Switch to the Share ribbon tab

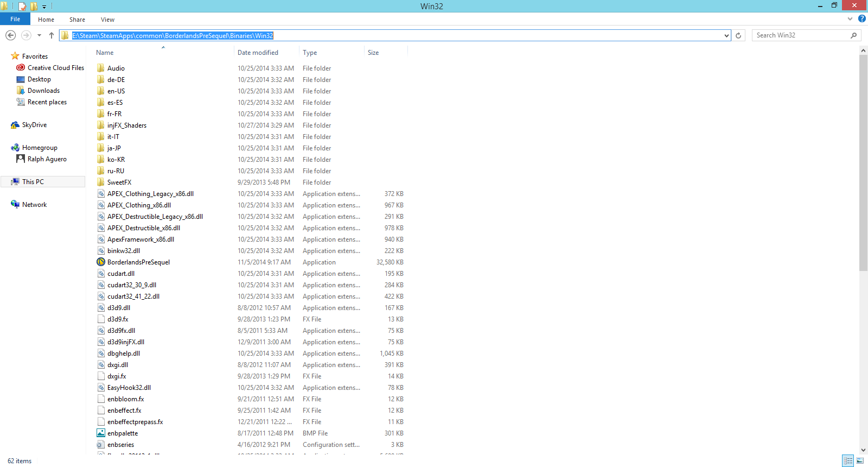(77, 20)
